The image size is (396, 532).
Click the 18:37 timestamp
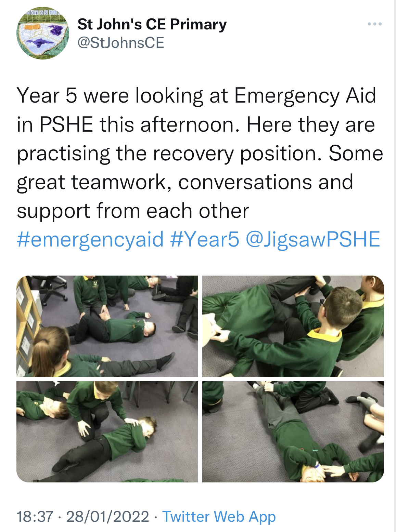[35, 517]
